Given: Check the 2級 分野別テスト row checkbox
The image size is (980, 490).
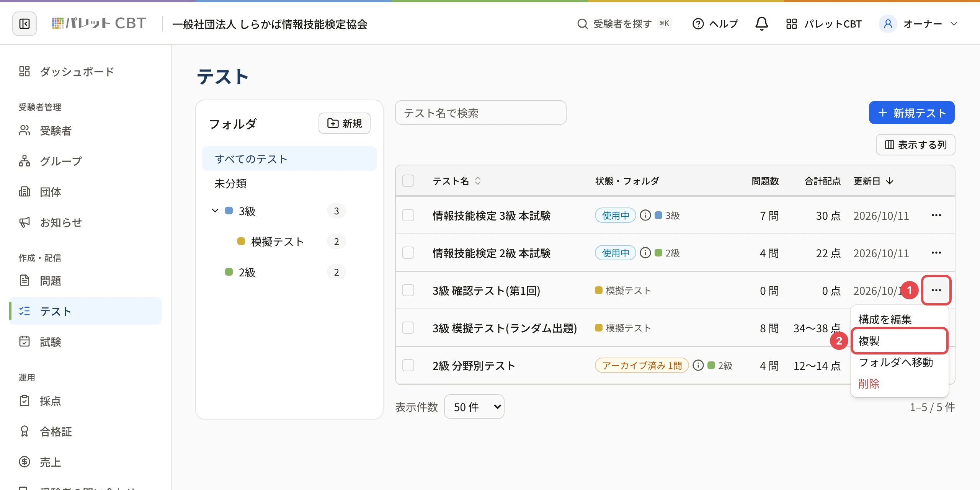Looking at the screenshot, I should tap(408, 365).
